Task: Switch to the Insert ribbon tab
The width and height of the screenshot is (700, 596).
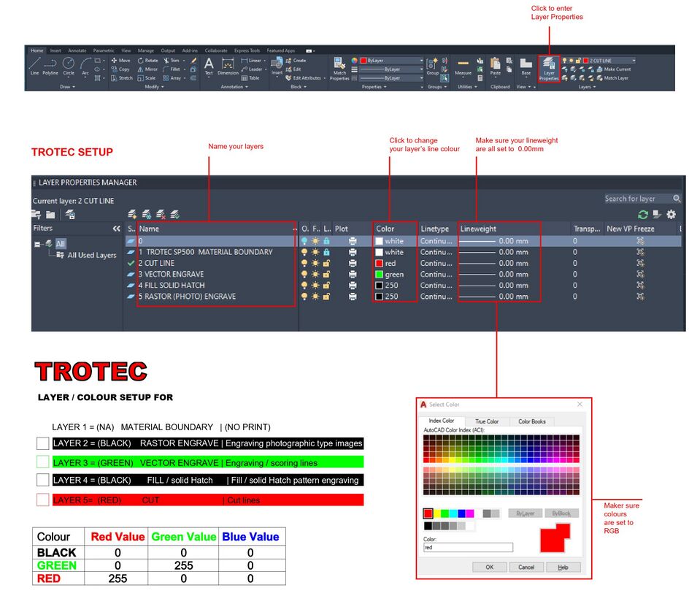Action: (55, 50)
